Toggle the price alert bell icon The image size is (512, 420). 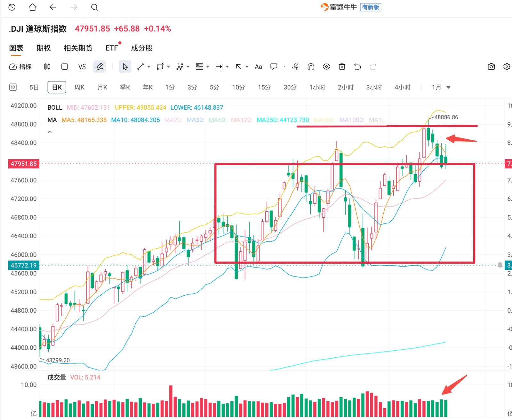[500, 265]
